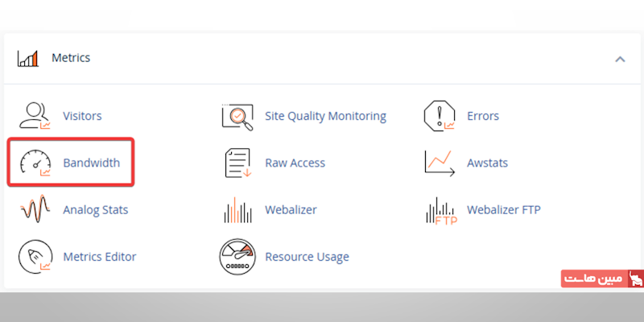The width and height of the screenshot is (644, 322).
Task: Click the Resource Usage meter icon
Action: tap(237, 257)
